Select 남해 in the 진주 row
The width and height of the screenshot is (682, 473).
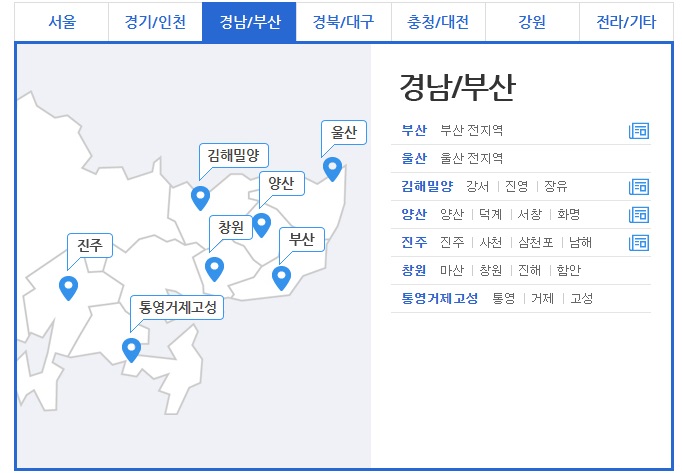pos(581,242)
